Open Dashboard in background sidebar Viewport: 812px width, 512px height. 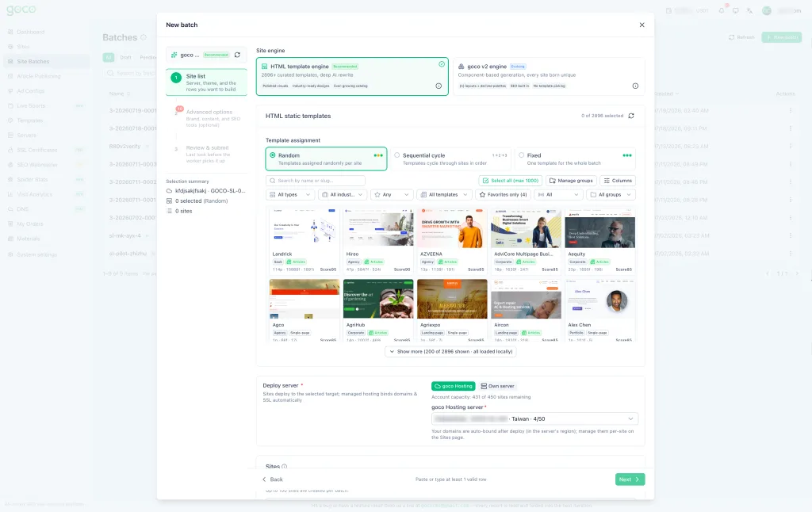(x=30, y=32)
